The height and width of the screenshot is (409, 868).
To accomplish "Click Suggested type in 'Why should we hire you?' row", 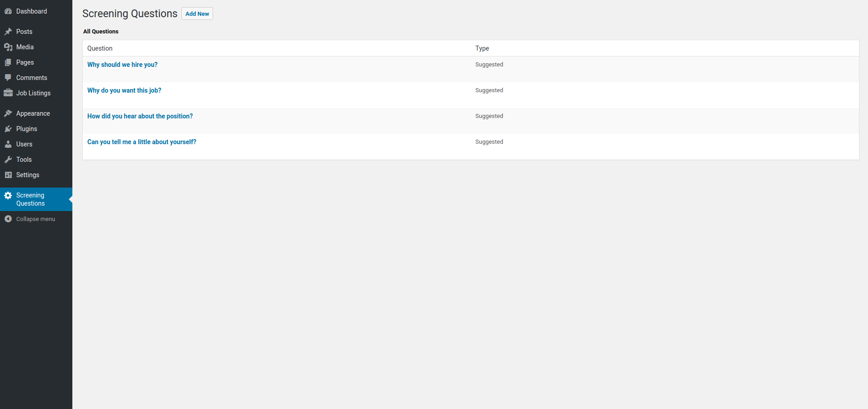I will (x=489, y=65).
